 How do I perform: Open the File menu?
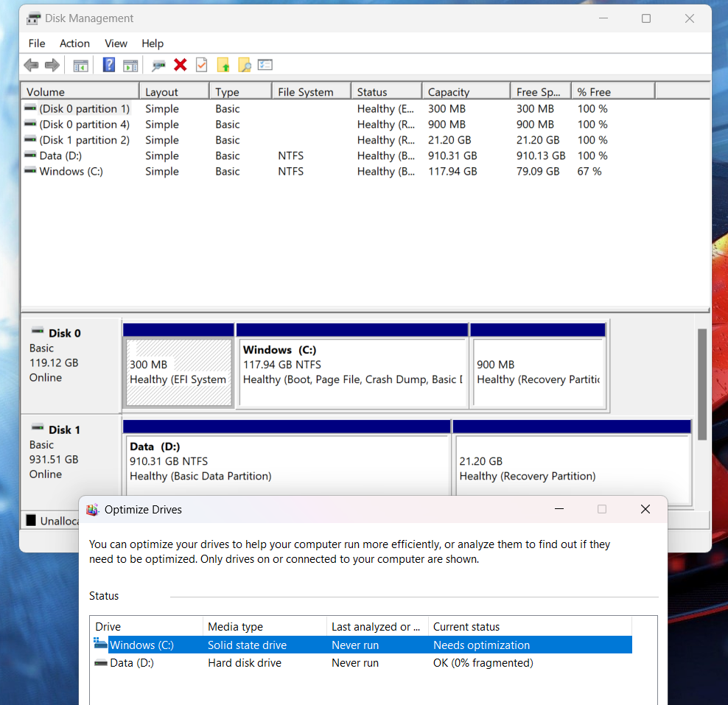(37, 43)
